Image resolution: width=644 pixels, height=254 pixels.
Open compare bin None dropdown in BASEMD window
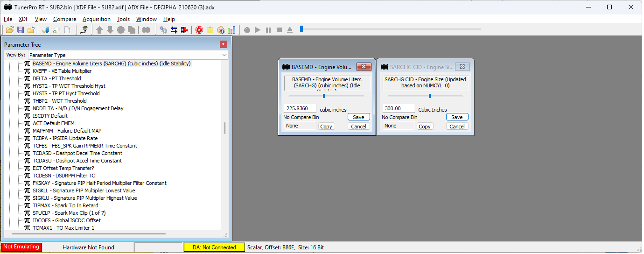coord(300,126)
